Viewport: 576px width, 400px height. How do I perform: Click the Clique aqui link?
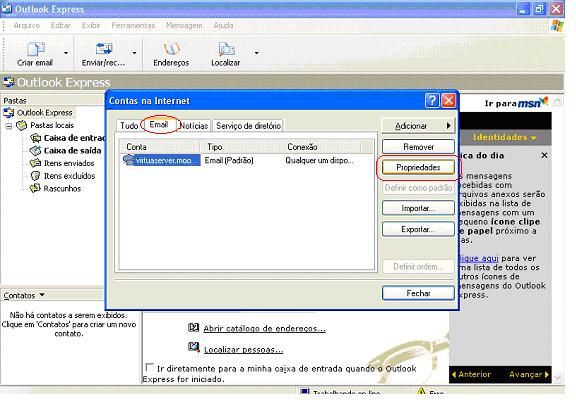point(479,258)
